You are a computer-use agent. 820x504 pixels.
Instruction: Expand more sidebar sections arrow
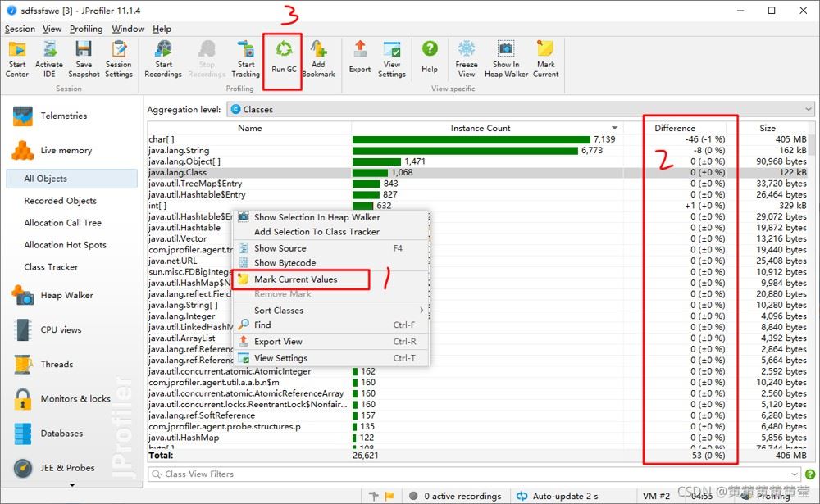click(71, 485)
